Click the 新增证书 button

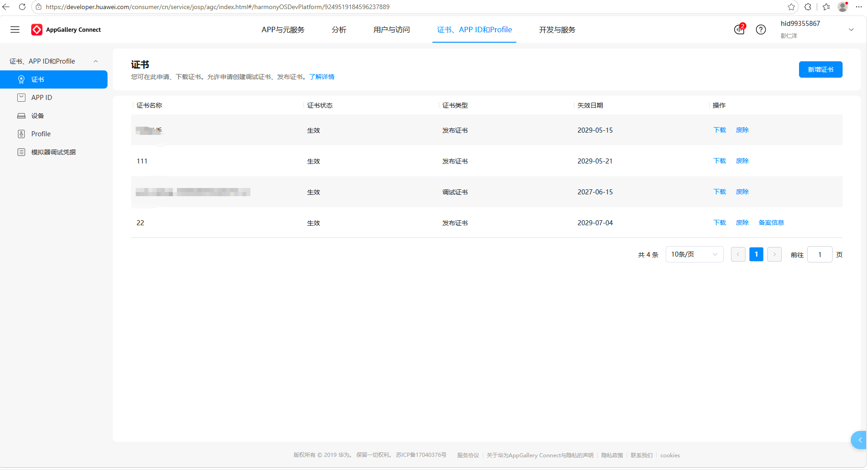pyautogui.click(x=821, y=69)
